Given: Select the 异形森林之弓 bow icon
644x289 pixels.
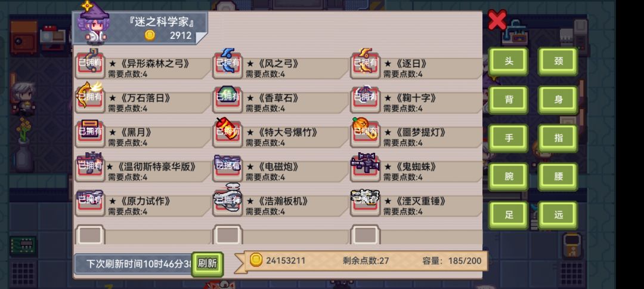Looking at the screenshot, I should coord(90,63).
